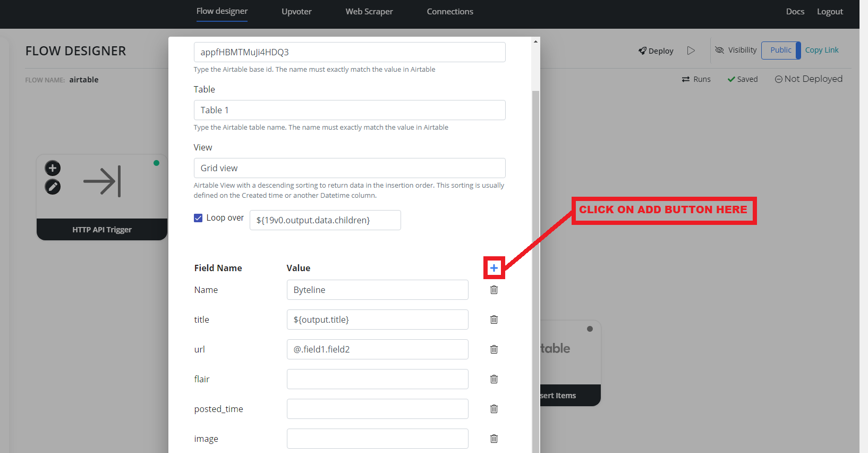
Task: Click the Saved status indicator
Action: [743, 79]
